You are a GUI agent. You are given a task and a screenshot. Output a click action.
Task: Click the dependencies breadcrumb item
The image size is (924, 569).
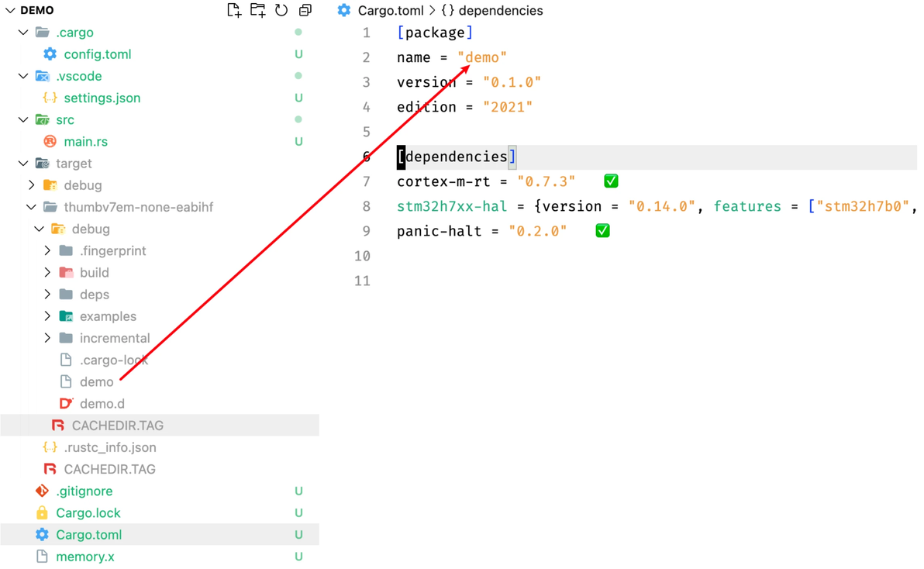pyautogui.click(x=500, y=10)
